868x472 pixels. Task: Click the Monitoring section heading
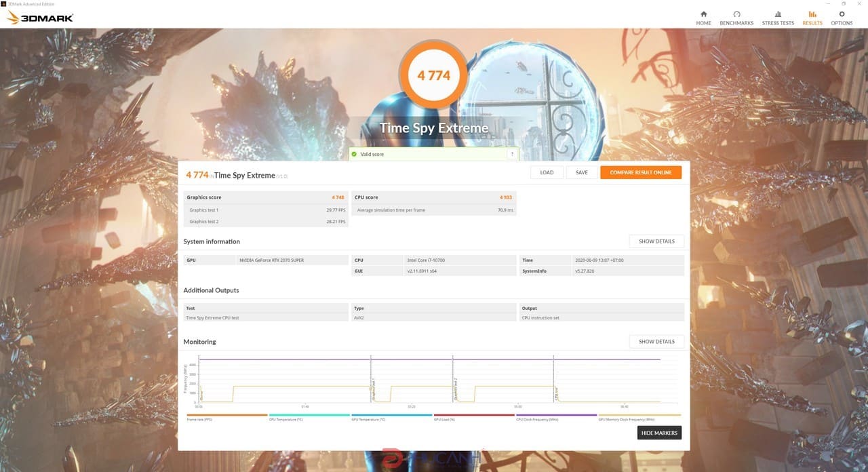tap(199, 342)
